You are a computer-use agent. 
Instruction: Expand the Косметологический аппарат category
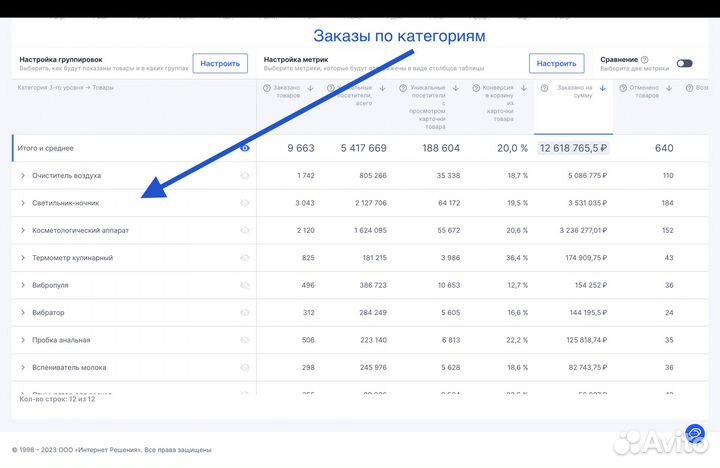[x=22, y=230]
